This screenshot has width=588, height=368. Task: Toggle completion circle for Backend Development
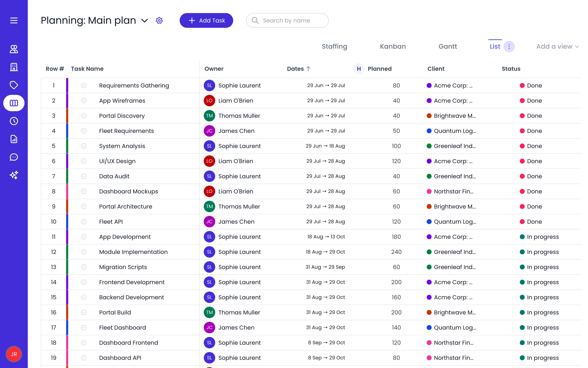[x=84, y=297]
